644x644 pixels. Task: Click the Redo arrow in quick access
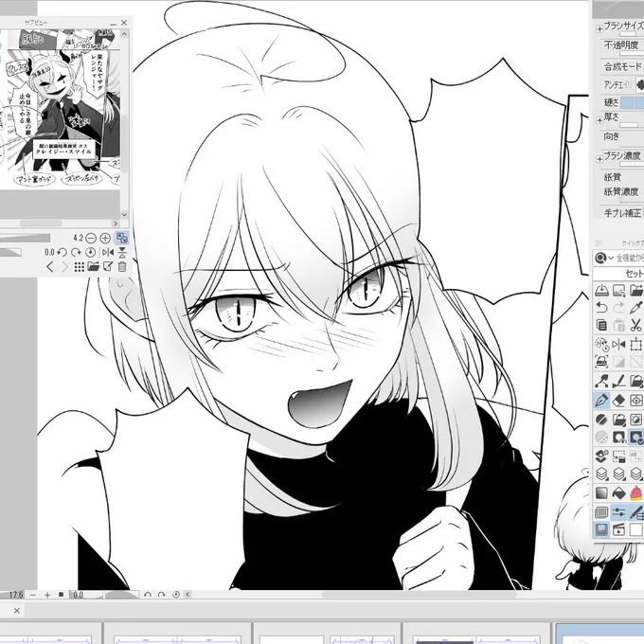619,307
